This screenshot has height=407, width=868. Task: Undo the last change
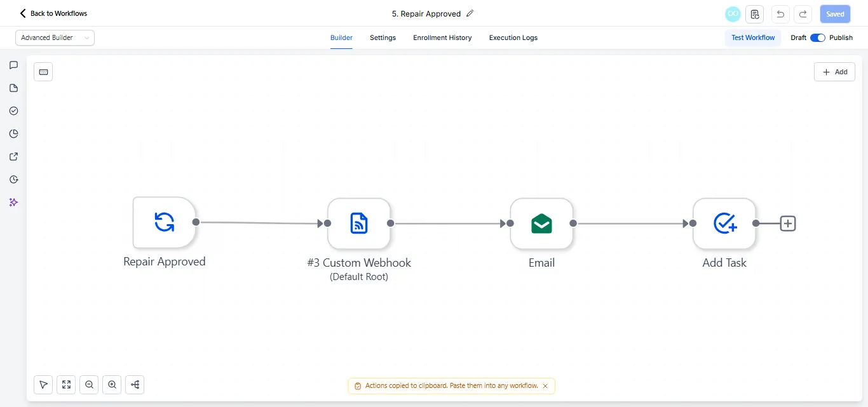pos(780,14)
